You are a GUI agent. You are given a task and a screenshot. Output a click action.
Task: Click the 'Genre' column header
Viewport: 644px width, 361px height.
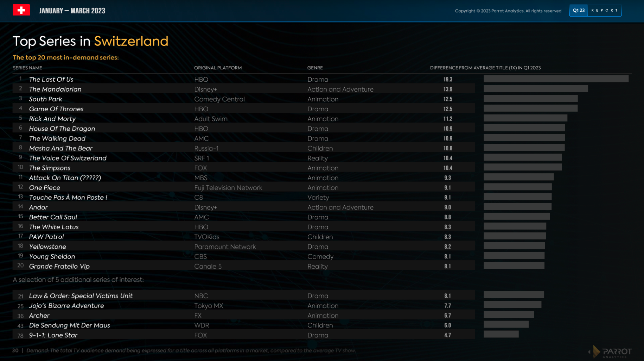[315, 68]
